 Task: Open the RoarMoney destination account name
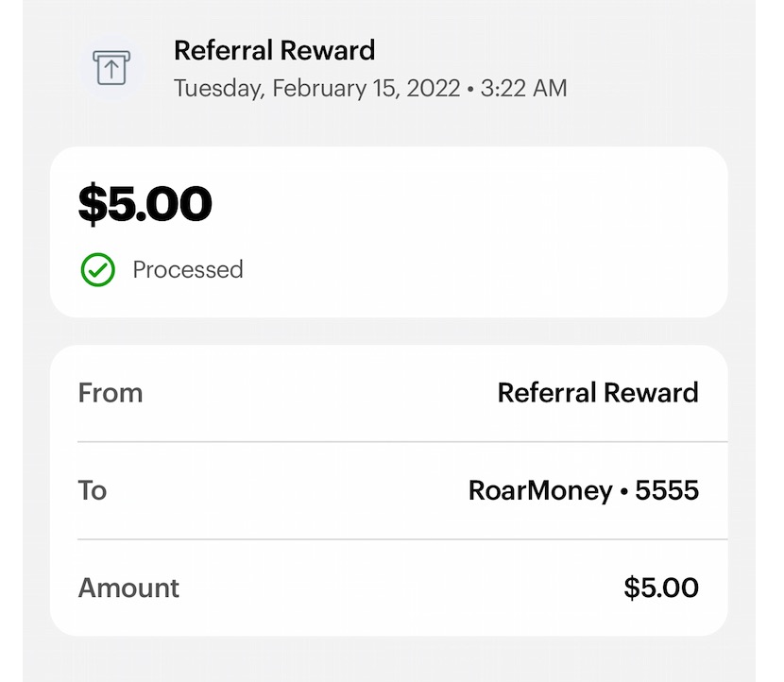click(x=540, y=491)
